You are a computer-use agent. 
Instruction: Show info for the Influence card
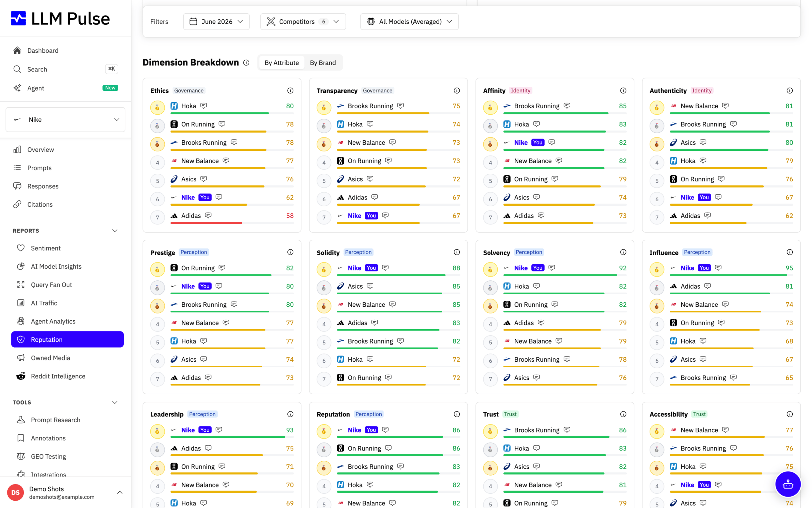789,252
